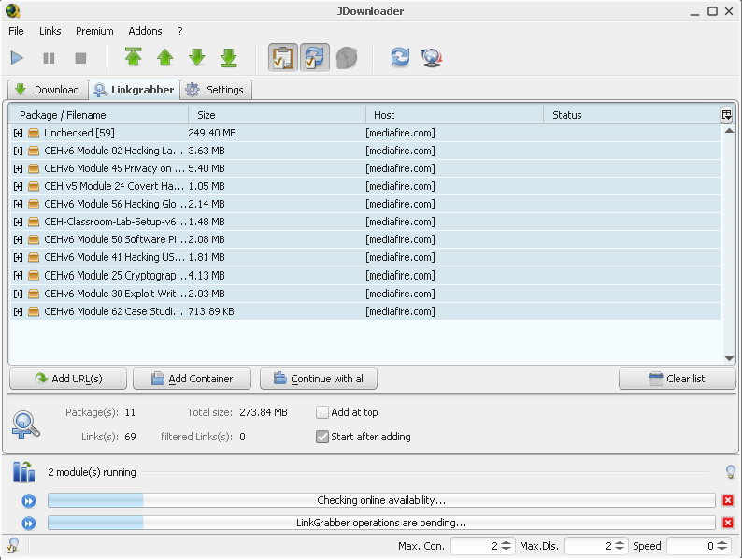Expand CEHv6 Module 56 Hacking Glo package

click(18, 204)
